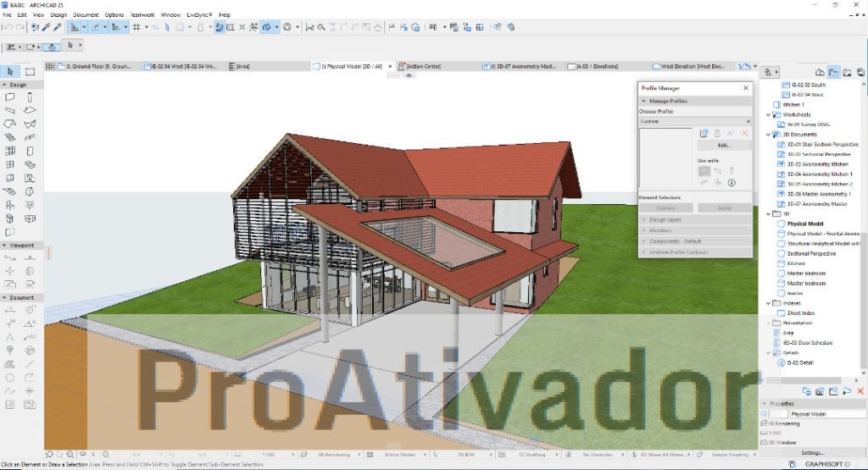The width and height of the screenshot is (868, 470).
Task: Click the info icon under Use with
Action: [732, 182]
